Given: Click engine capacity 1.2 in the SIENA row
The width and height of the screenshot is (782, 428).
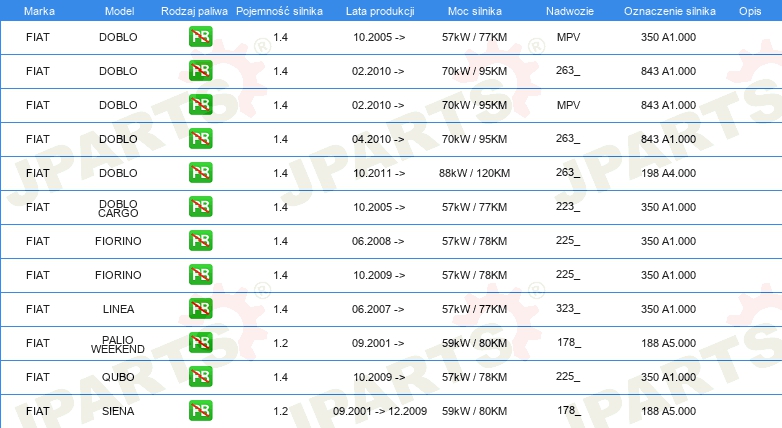Looking at the screenshot, I should 281,411.
